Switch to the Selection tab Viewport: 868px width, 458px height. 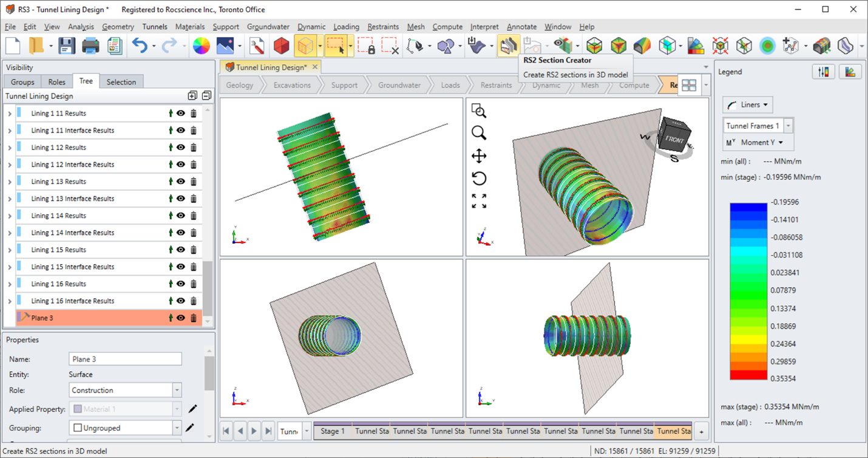[x=121, y=82]
